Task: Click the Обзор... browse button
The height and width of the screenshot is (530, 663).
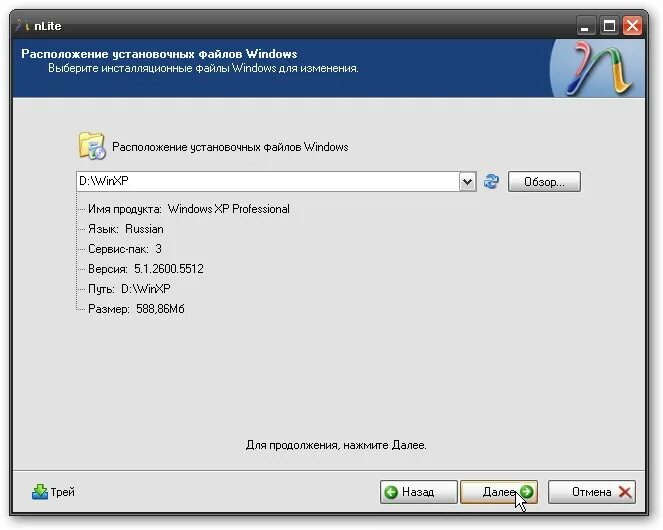Action: tap(544, 181)
